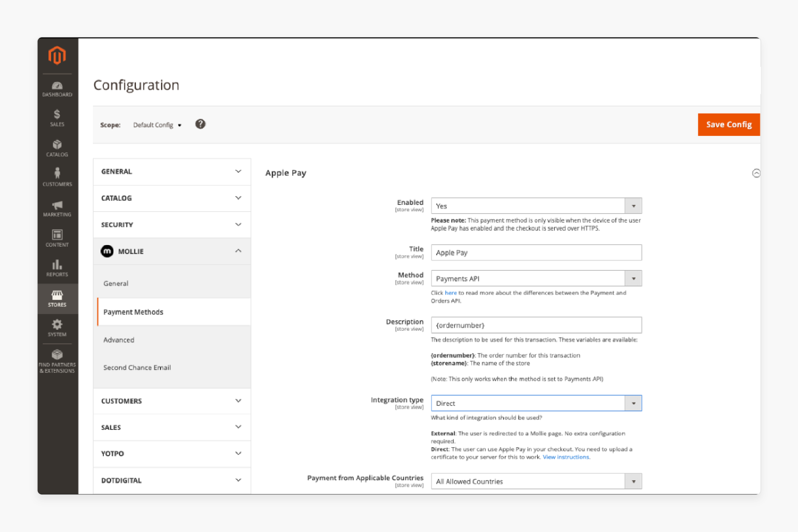Open the Reports sidebar menu

tap(57, 268)
